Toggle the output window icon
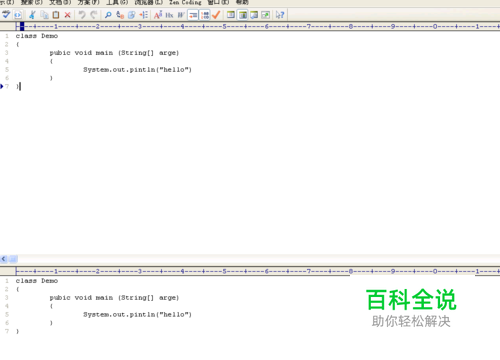Image resolution: width=500 pixels, height=360 pixels. click(254, 15)
